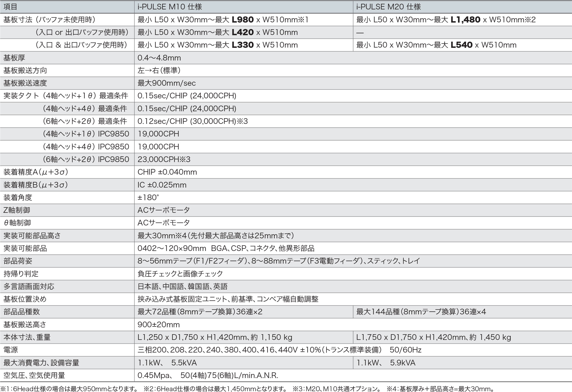Click the '装着精度B(μ+3σ)' label
The width and height of the screenshot is (572, 392).
point(35,185)
